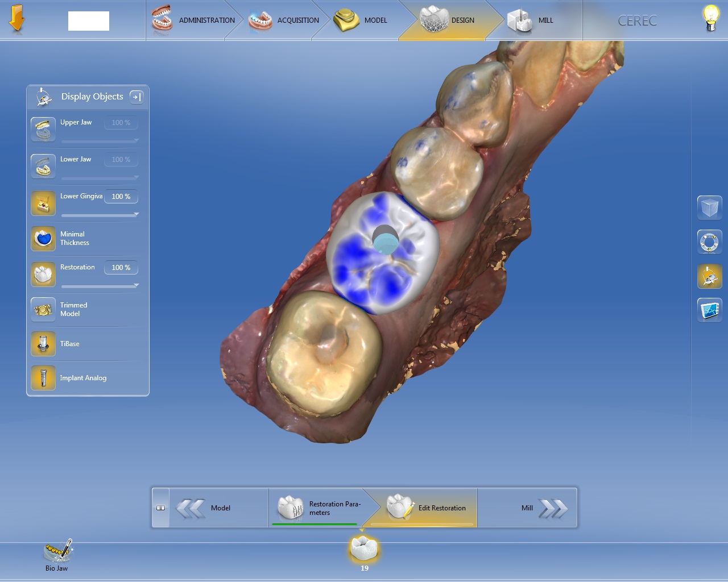
Task: Adjust the Restoration opacity slider
Action: [100, 286]
